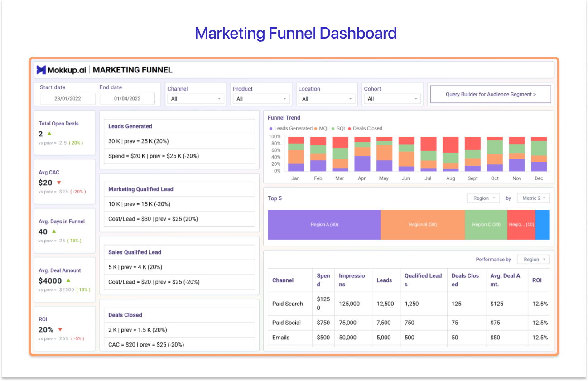The image size is (588, 381).
Task: Open the Location filter dropdown
Action: point(327,99)
